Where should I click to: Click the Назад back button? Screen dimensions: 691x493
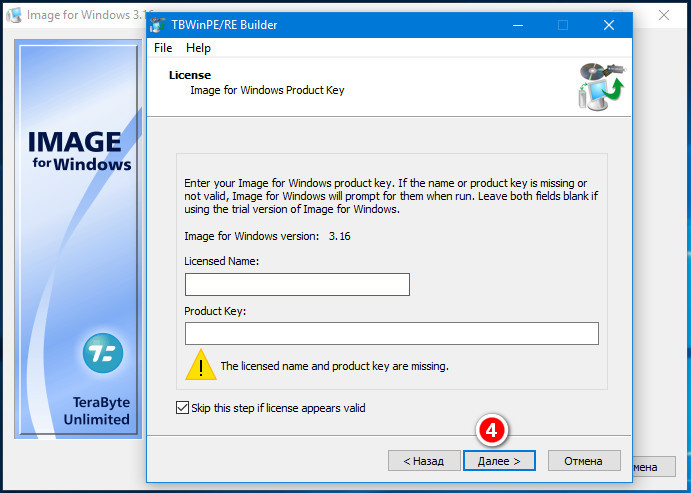tap(424, 460)
